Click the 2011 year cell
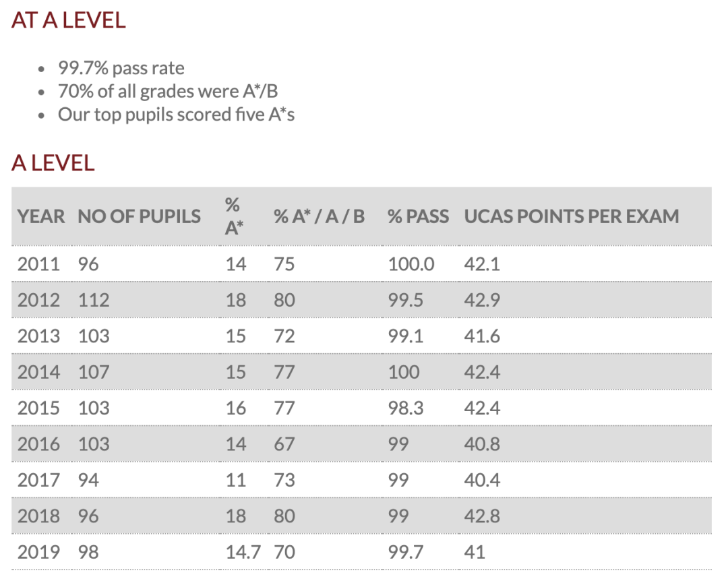Screen dimensions: 728x583 [x=38, y=265]
